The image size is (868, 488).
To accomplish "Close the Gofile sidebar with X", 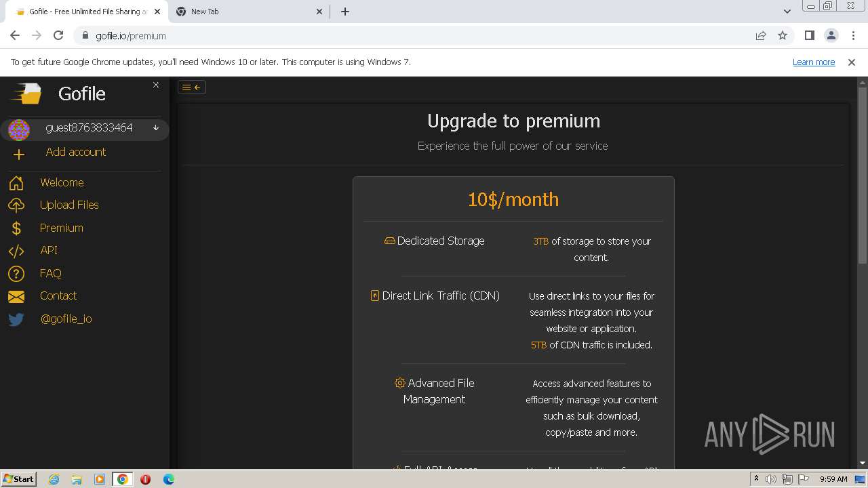I will coord(156,85).
